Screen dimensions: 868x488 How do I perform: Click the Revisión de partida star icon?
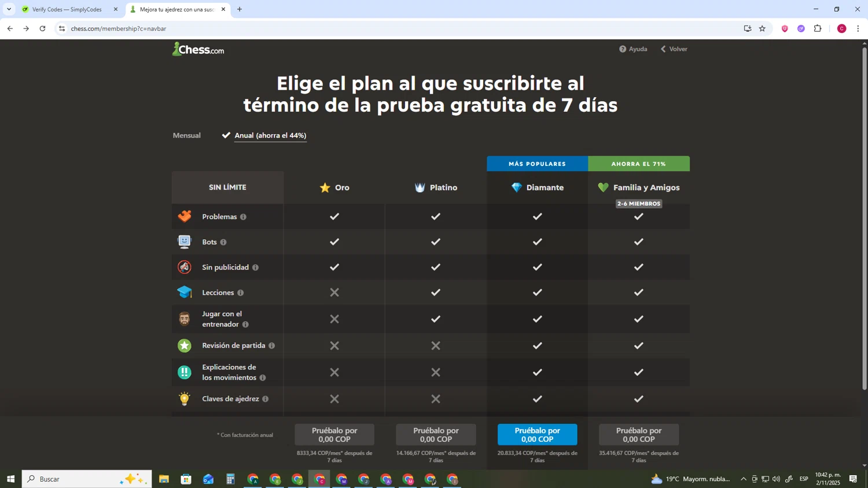point(185,346)
